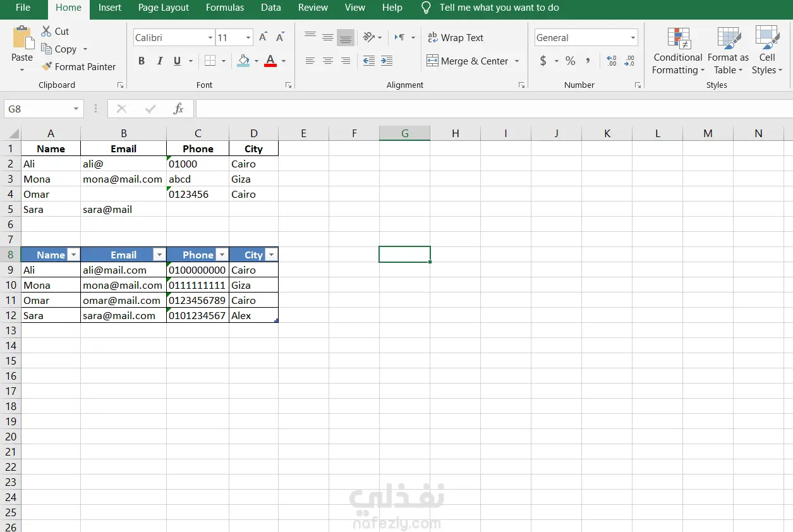Image resolution: width=793 pixels, height=532 pixels.
Task: Apply accounting dollar number format
Action: click(x=543, y=61)
